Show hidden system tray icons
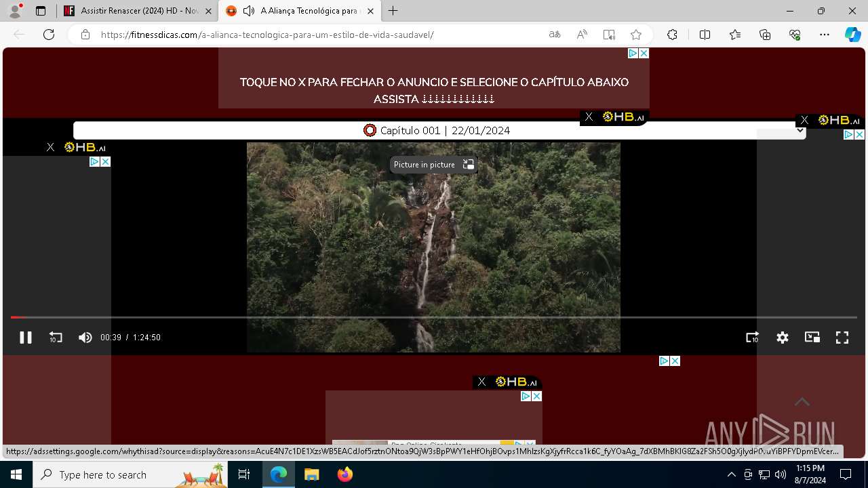The width and height of the screenshot is (868, 488). click(731, 474)
